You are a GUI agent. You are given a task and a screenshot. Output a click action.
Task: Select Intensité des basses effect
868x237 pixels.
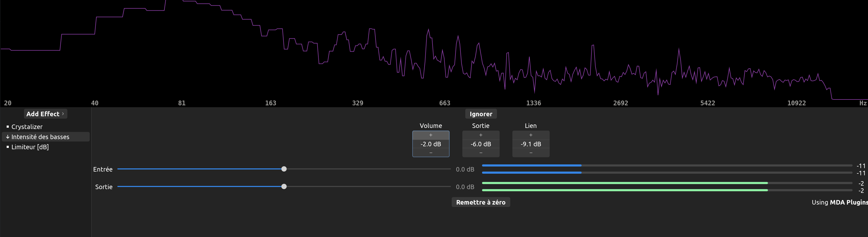click(x=46, y=137)
